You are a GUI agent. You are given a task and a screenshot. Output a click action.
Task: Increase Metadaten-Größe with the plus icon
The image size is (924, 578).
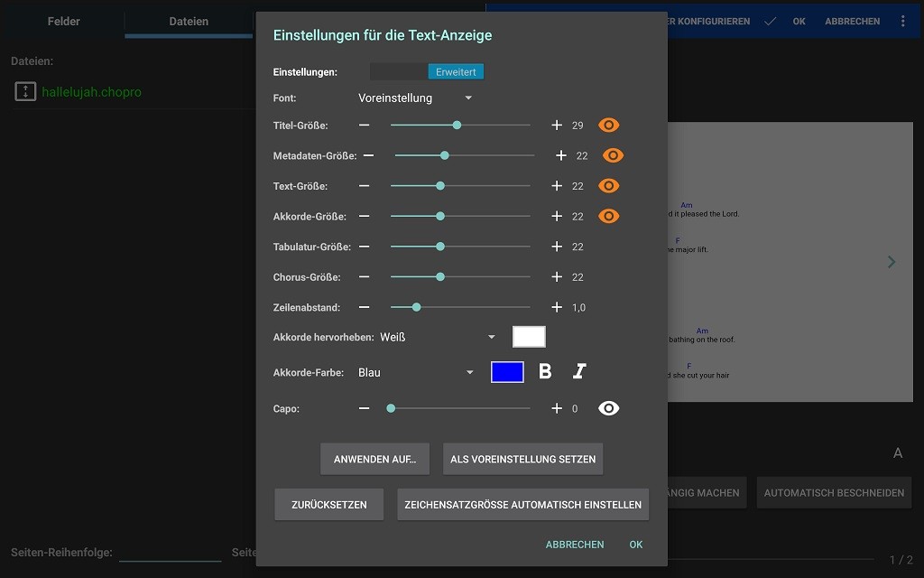tap(561, 155)
